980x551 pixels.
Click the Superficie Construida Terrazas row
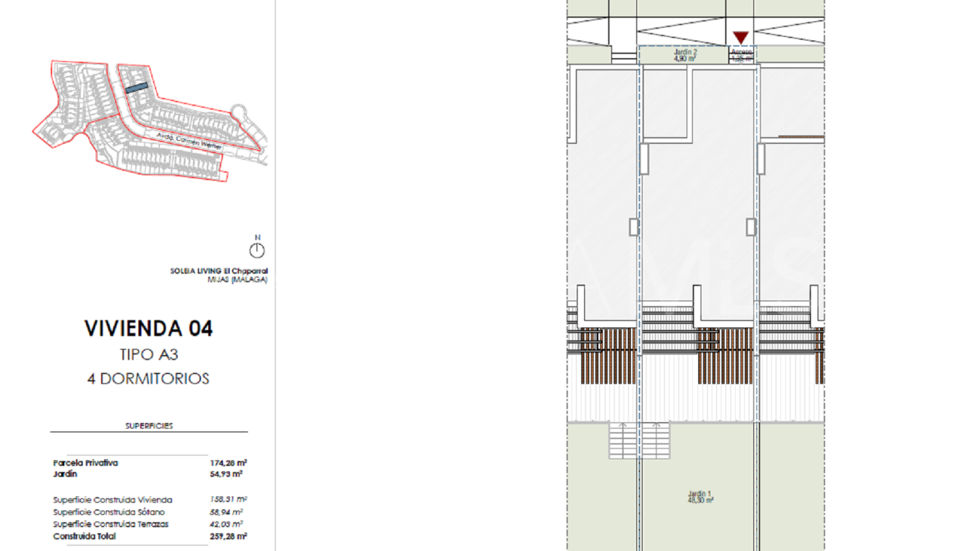pyautogui.click(x=150, y=524)
